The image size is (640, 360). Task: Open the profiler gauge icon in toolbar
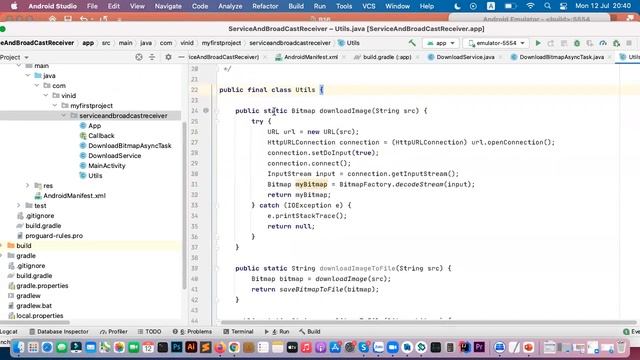coord(603,43)
